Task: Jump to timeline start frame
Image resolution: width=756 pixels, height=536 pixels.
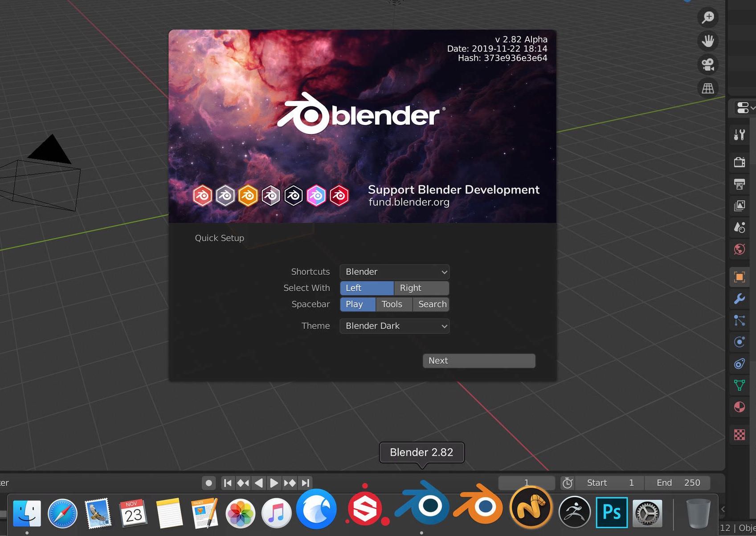Action: [x=228, y=483]
